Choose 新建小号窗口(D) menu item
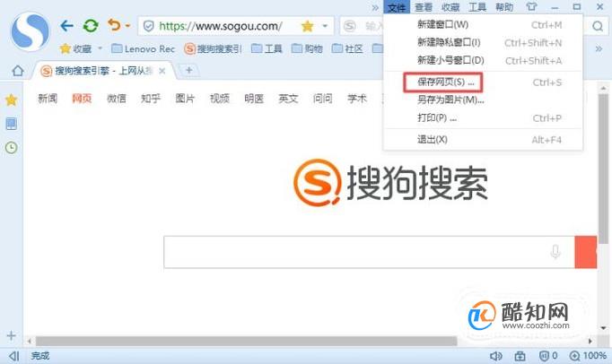The height and width of the screenshot is (364, 612). [x=483, y=60]
